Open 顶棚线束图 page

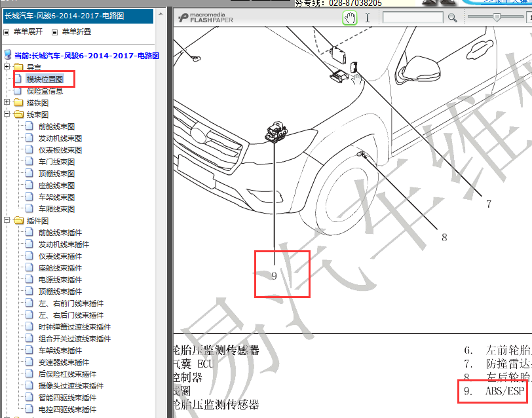pyautogui.click(x=56, y=174)
